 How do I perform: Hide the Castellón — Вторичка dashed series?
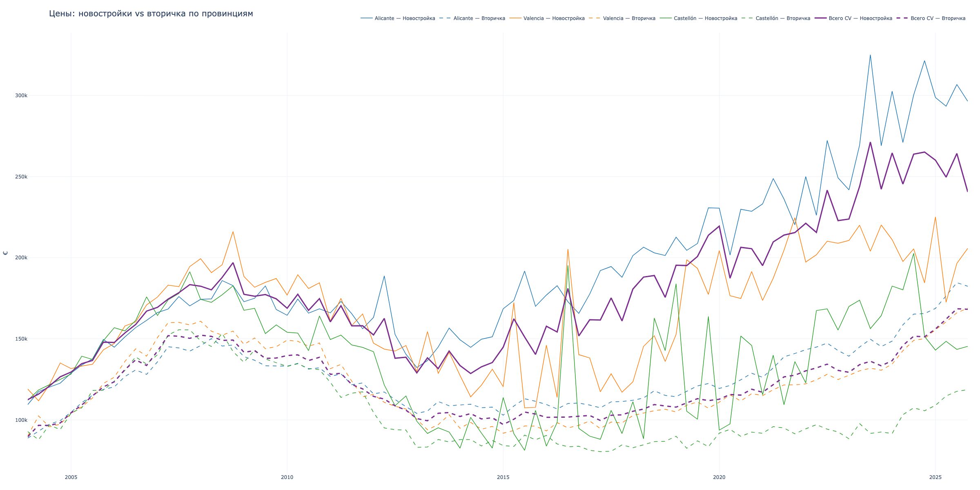782,18
